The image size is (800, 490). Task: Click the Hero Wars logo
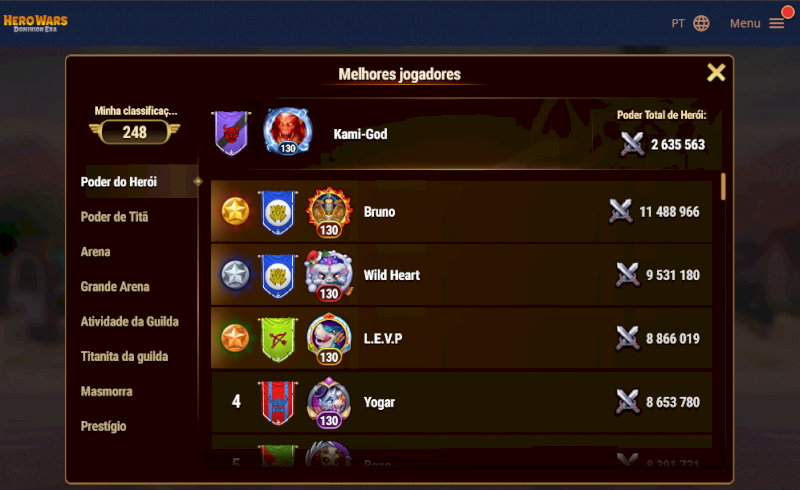35,23
